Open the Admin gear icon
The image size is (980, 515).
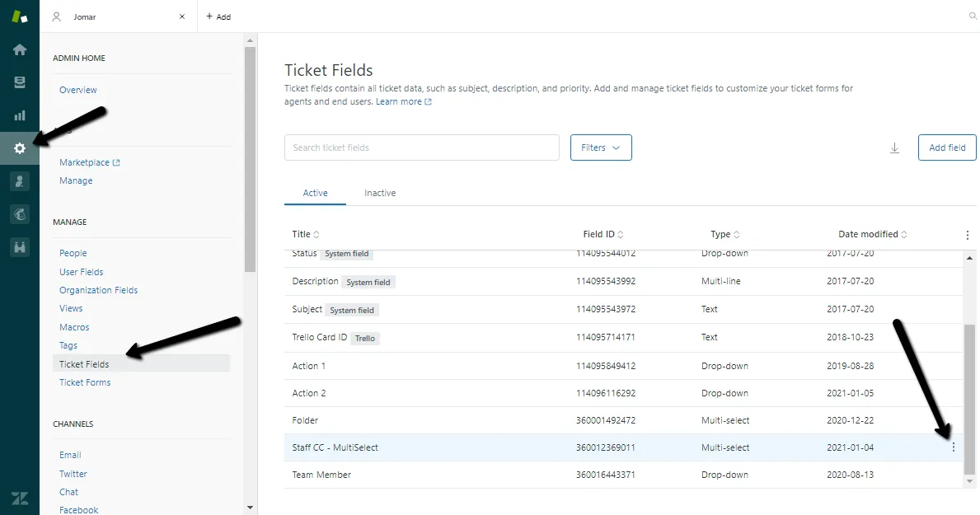(x=20, y=148)
